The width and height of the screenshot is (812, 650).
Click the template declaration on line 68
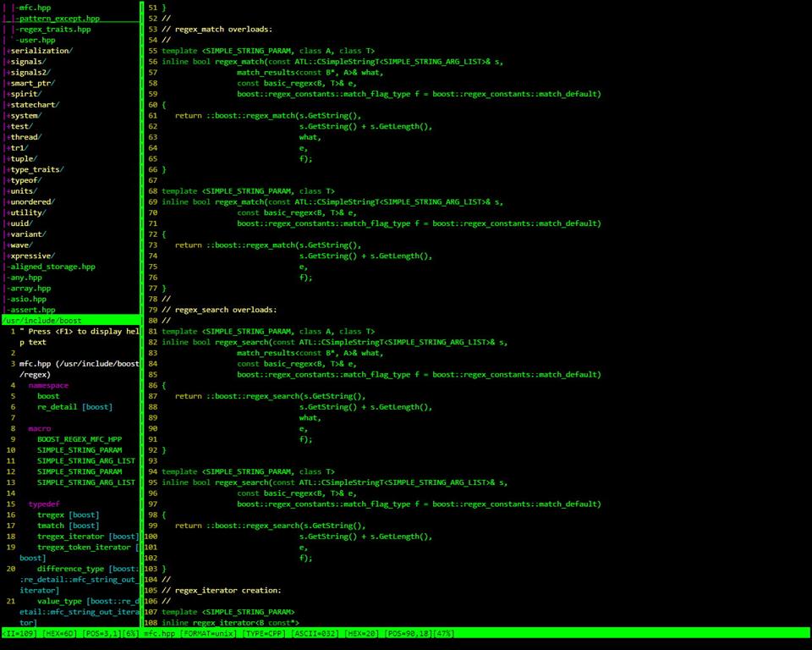(x=248, y=191)
